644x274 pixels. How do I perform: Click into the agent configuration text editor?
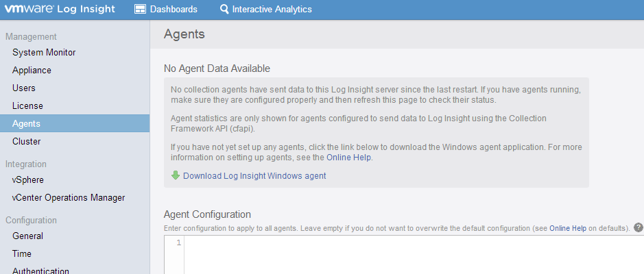pyautogui.click(x=412, y=253)
